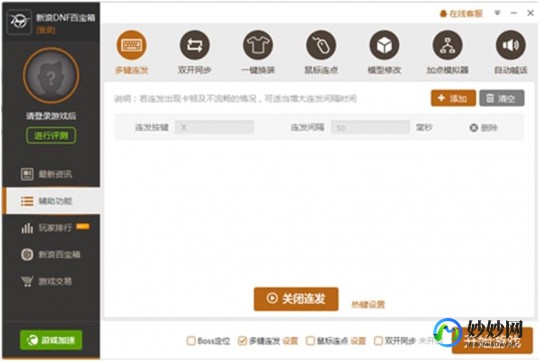
Task: Click the 连发按键 input field showing X
Action: [x=214, y=127]
